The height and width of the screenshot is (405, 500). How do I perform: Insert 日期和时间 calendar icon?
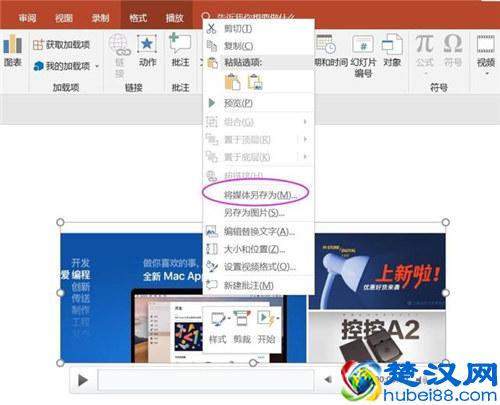coord(326,44)
